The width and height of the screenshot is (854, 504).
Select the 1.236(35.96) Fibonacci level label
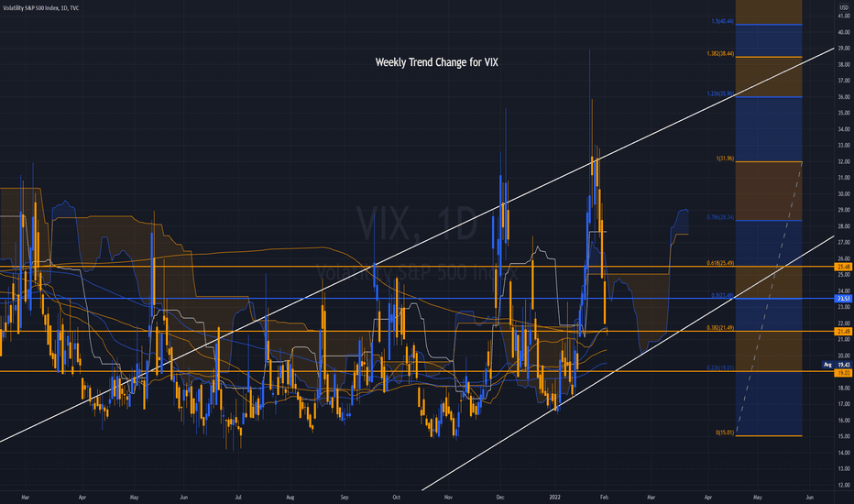point(720,93)
